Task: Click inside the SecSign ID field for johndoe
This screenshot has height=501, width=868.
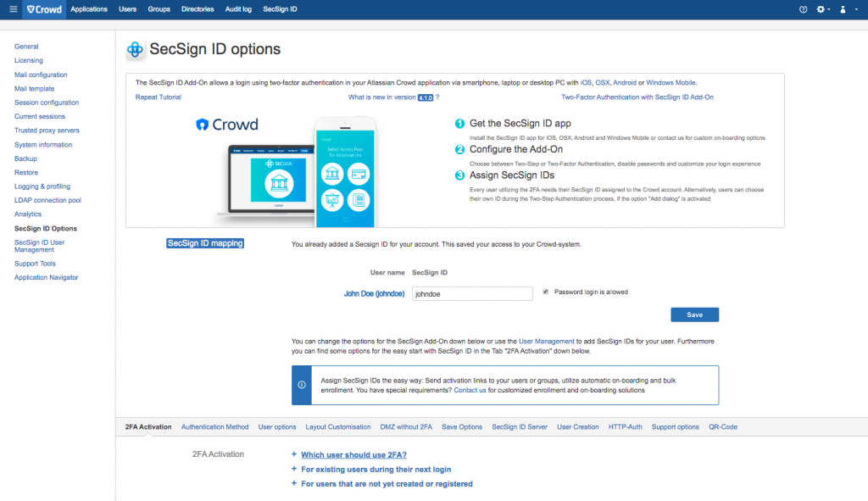Action: (472, 292)
